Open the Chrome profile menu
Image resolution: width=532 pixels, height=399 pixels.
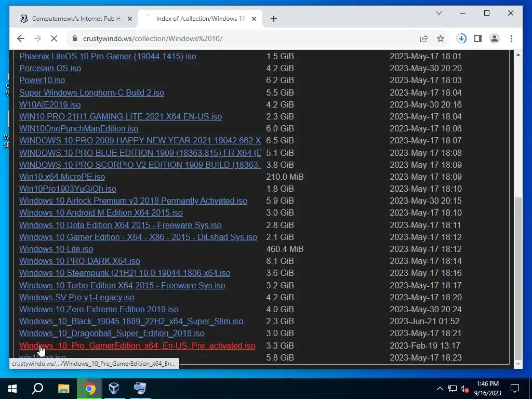click(495, 38)
